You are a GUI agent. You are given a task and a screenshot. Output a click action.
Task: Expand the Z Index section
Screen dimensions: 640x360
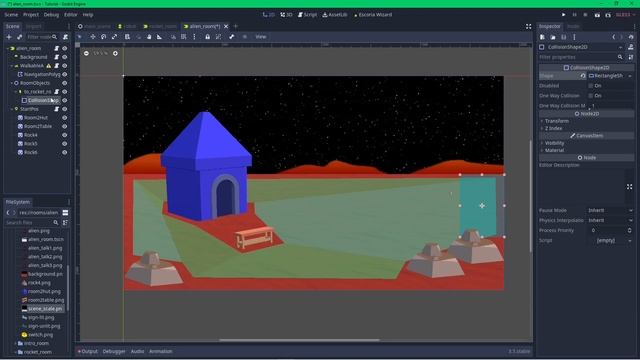[553, 128]
